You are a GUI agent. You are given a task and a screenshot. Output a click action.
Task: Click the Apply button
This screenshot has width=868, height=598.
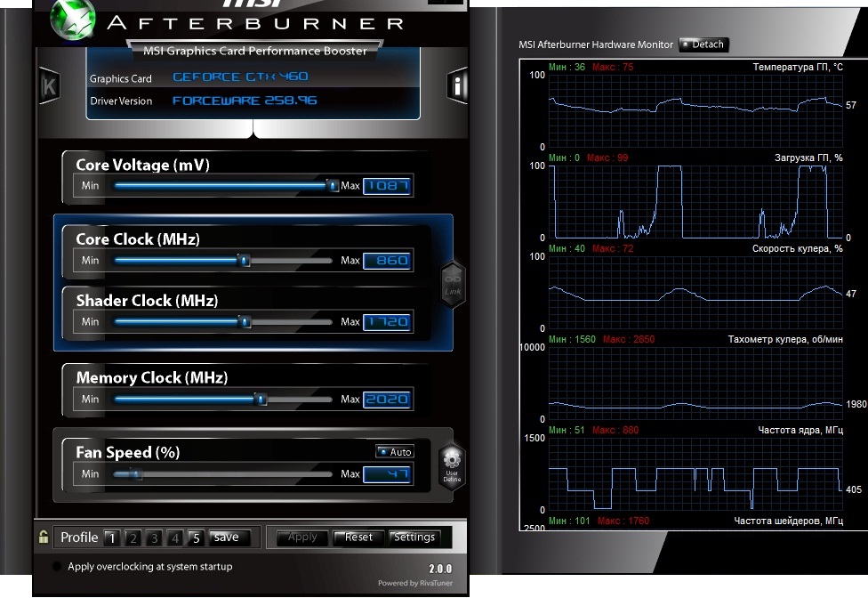(x=302, y=537)
